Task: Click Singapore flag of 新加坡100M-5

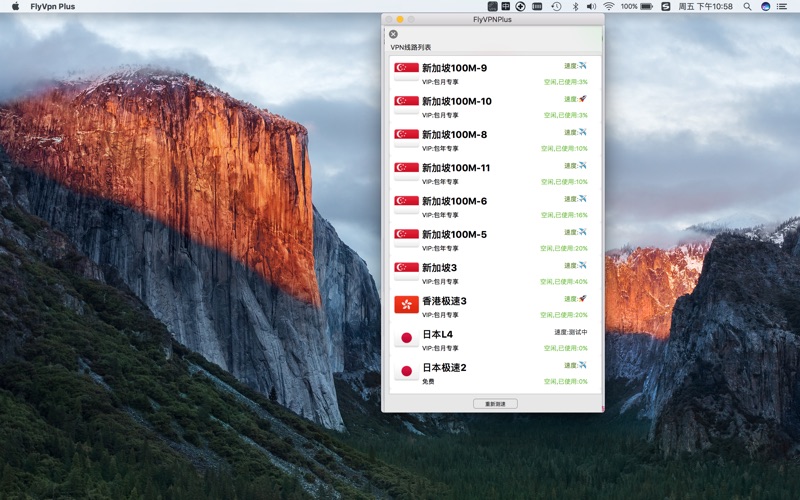Action: tap(406, 237)
